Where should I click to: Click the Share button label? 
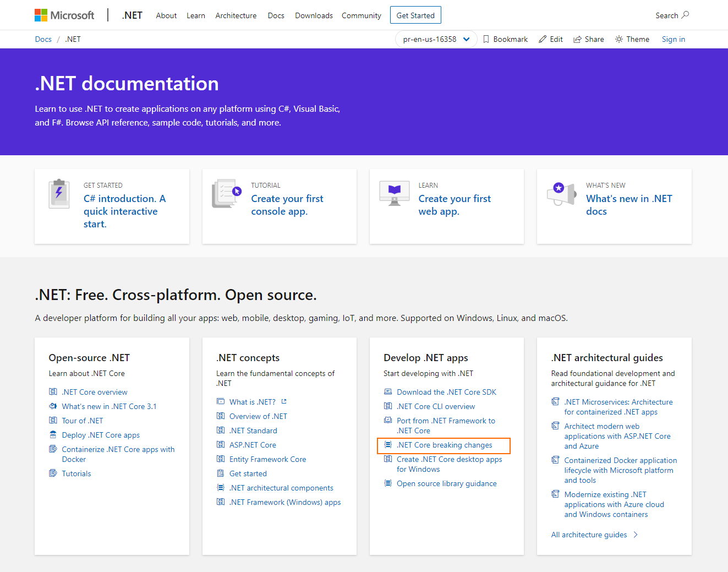pyautogui.click(x=594, y=39)
